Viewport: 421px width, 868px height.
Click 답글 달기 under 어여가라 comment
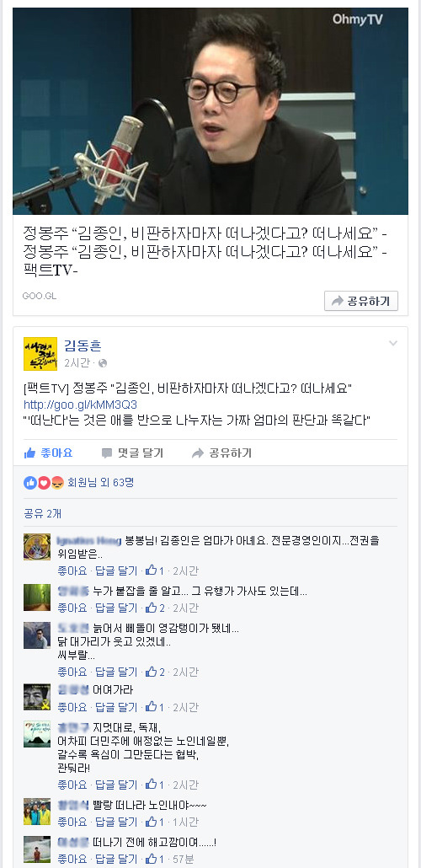point(116,708)
